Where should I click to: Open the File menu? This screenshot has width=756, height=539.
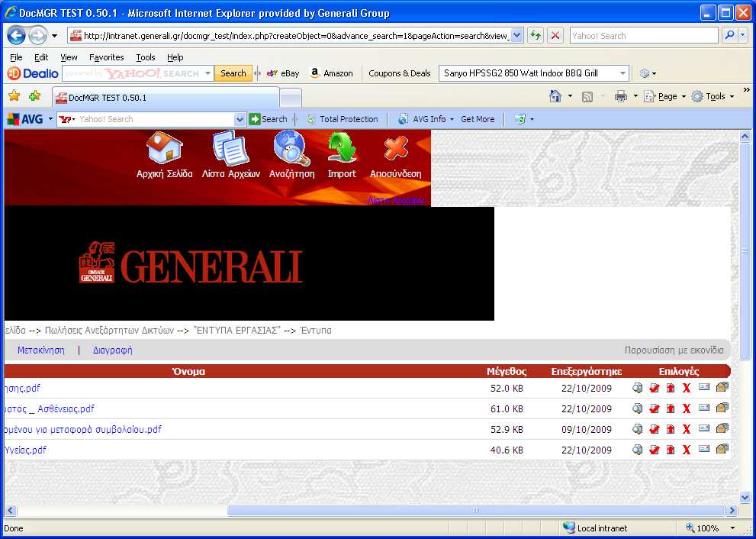[x=16, y=57]
